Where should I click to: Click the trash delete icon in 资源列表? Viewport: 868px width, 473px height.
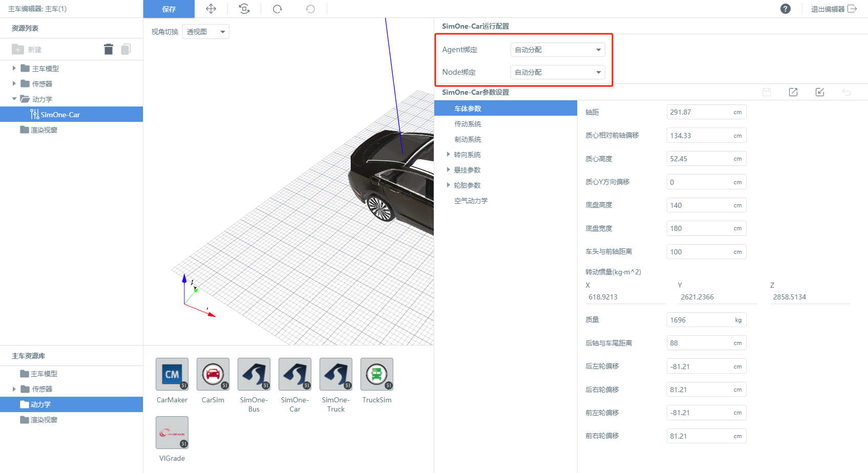(109, 49)
